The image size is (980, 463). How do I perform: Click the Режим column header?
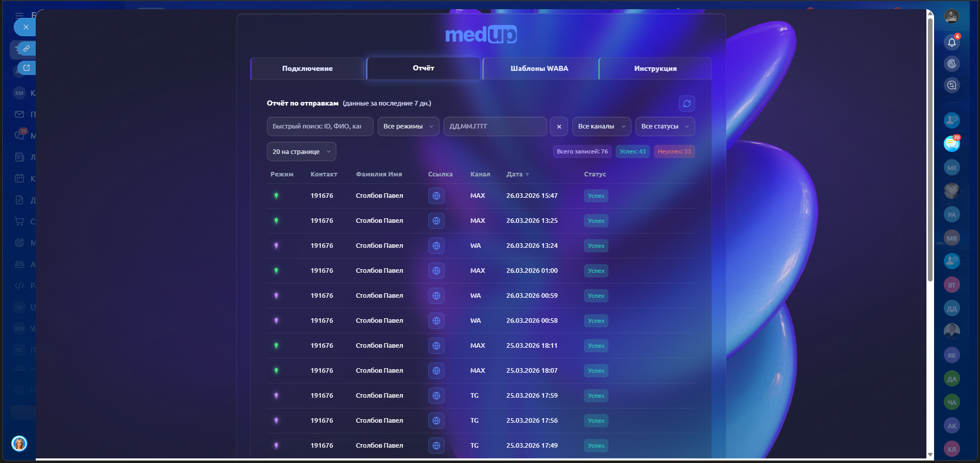coord(282,174)
